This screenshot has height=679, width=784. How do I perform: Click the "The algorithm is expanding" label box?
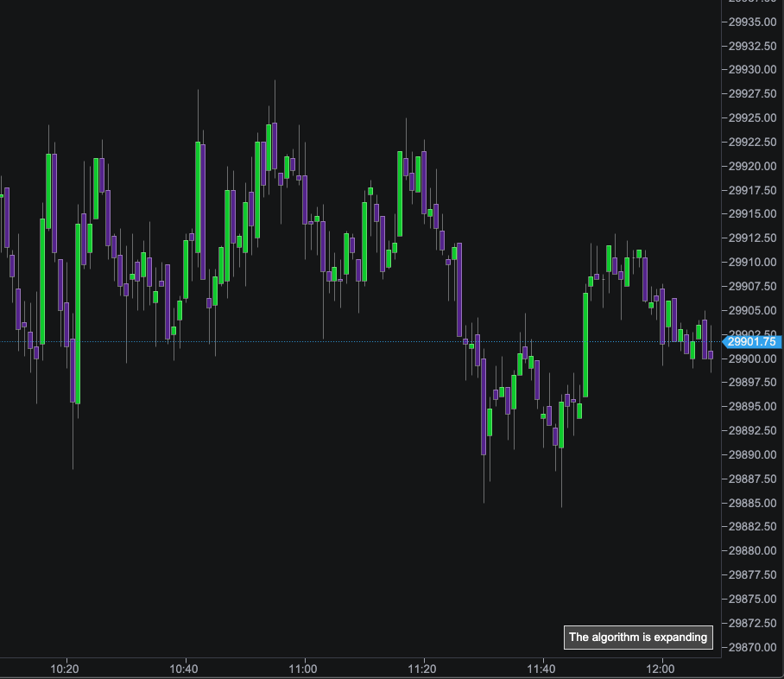(x=638, y=637)
